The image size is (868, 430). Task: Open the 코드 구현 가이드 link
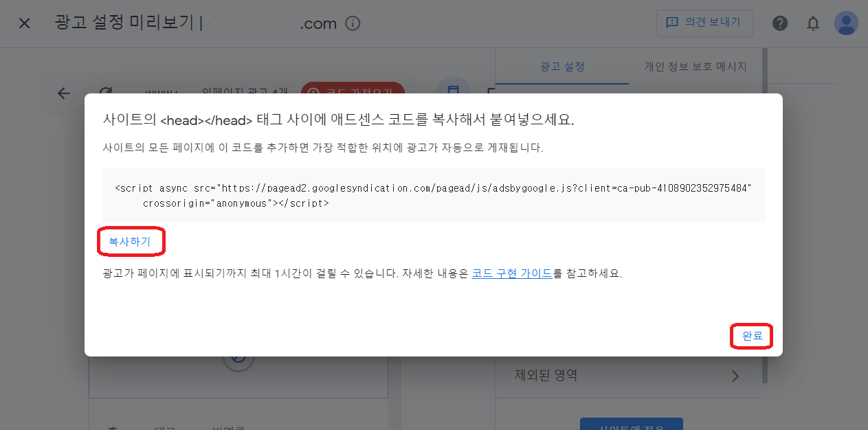512,273
